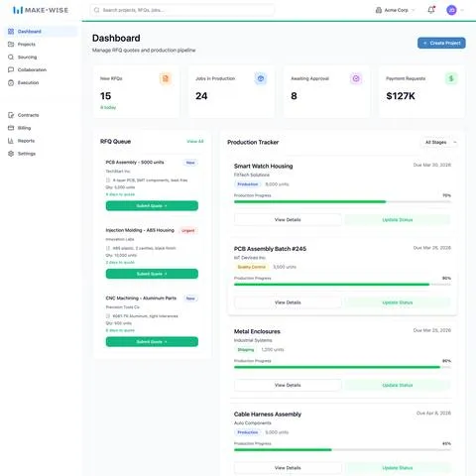This screenshot has height=476, width=476.
Task: Click the user avatar icon
Action: point(451,10)
